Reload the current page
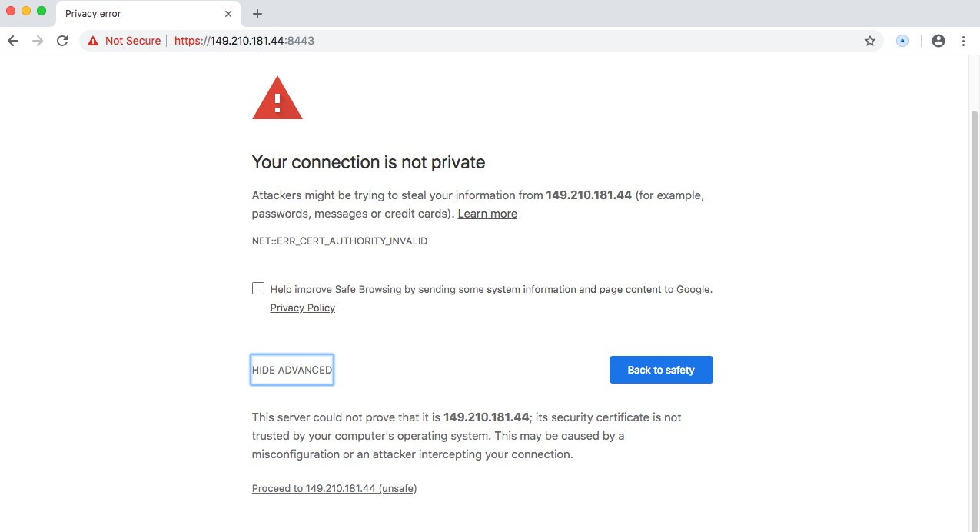This screenshot has width=980, height=532. 63,41
